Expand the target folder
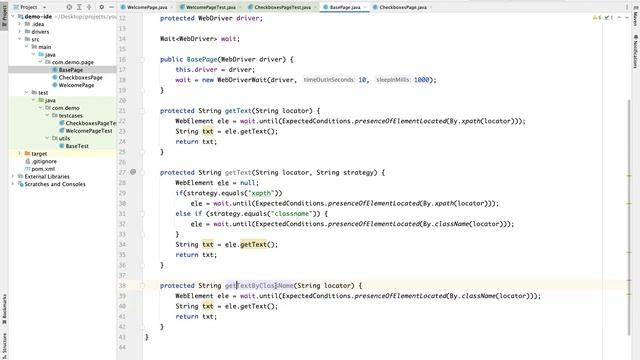 [x=20, y=153]
